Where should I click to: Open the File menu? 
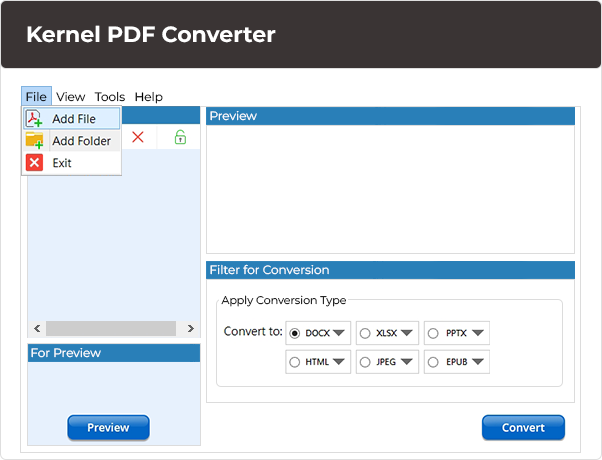tap(36, 96)
